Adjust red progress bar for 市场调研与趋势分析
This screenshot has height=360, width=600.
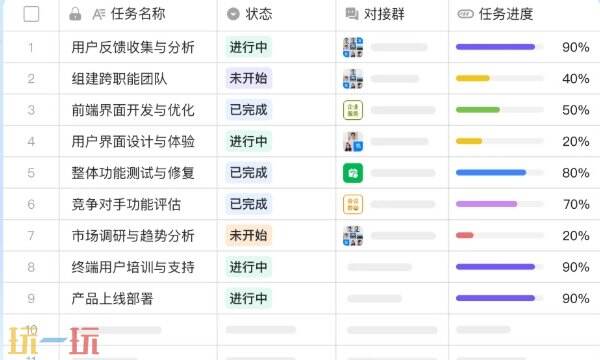500,235
